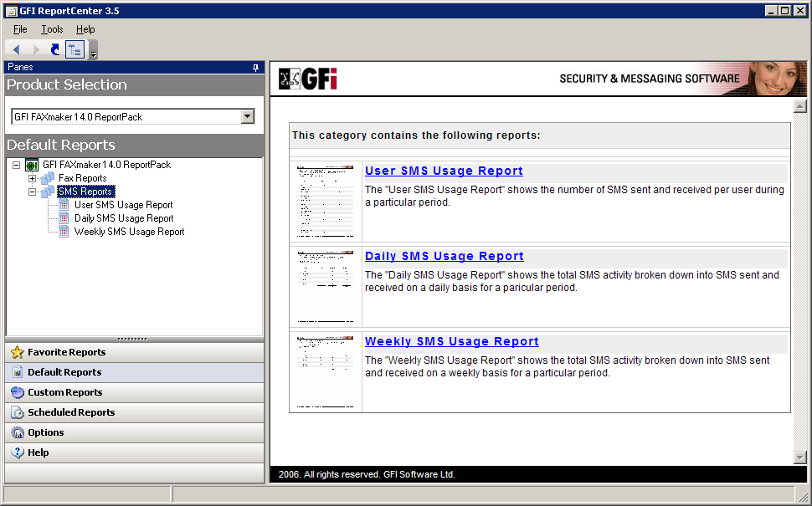This screenshot has width=812, height=506.
Task: Click the GFI FAXmaker ReportPack root tree icon
Action: click(32, 165)
